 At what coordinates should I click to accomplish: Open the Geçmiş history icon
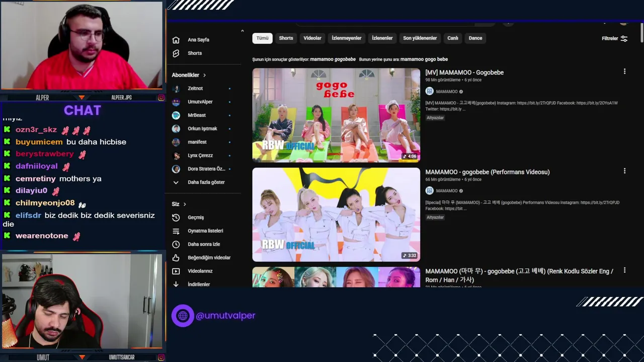pyautogui.click(x=176, y=218)
